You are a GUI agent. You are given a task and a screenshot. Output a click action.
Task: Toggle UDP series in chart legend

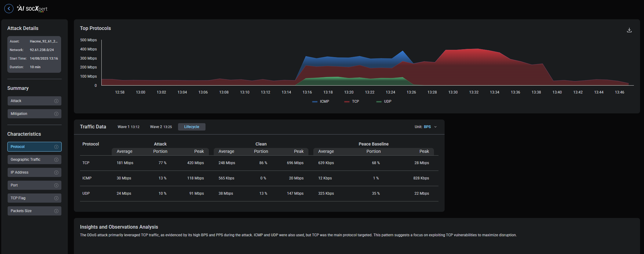click(x=384, y=101)
